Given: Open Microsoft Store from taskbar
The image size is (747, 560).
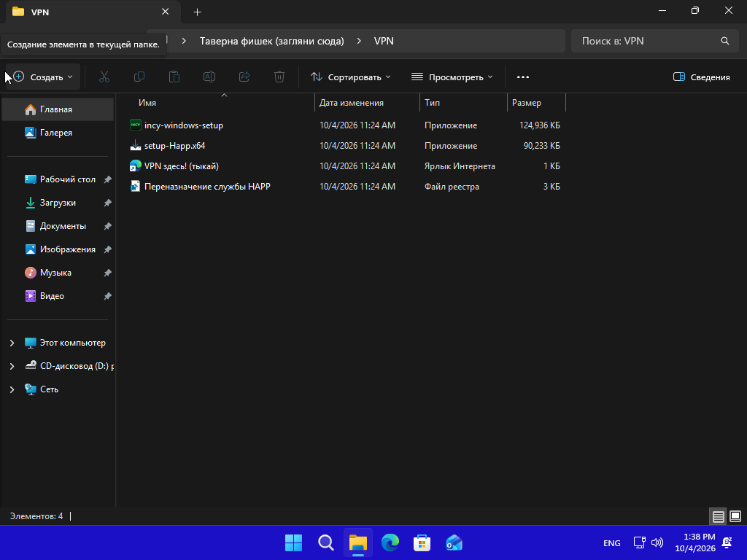Looking at the screenshot, I should (x=422, y=542).
